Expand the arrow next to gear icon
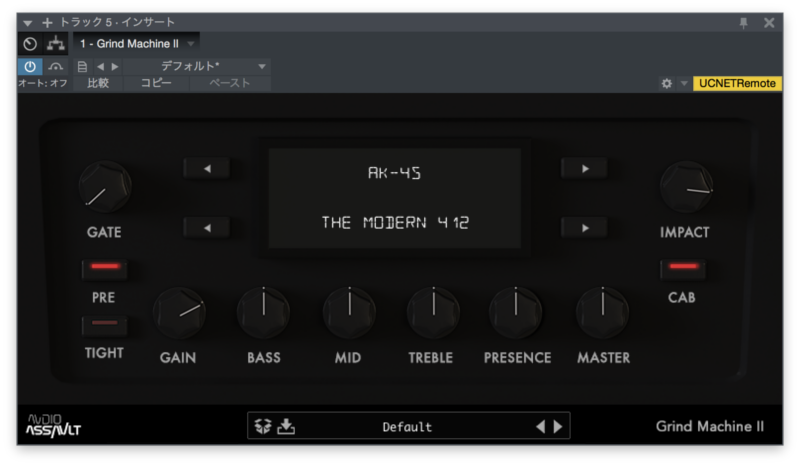 [684, 84]
